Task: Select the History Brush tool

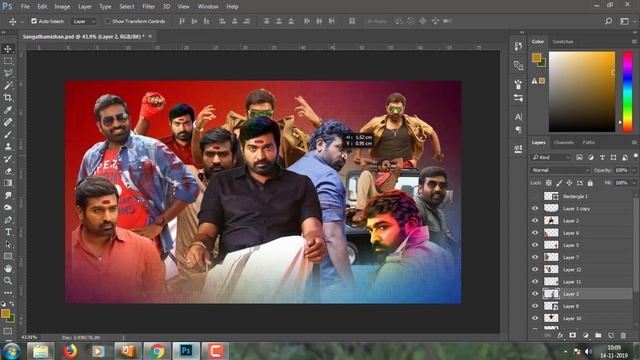Action: point(8,159)
